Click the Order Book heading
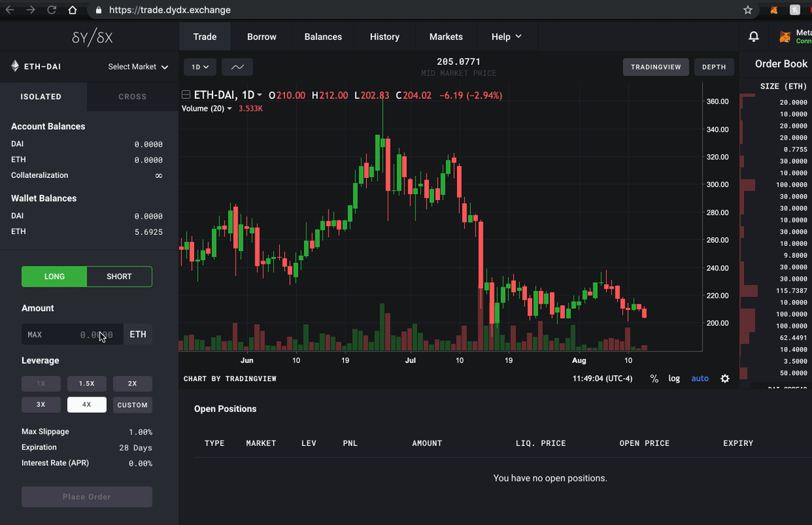This screenshot has height=525, width=812. [781, 64]
